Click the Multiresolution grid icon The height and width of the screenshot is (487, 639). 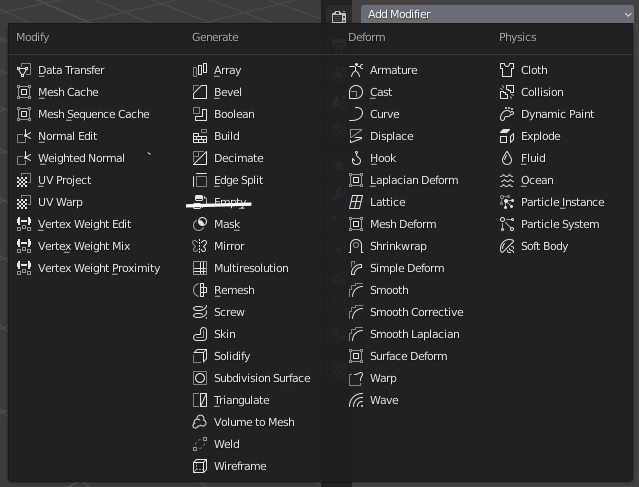(x=200, y=268)
